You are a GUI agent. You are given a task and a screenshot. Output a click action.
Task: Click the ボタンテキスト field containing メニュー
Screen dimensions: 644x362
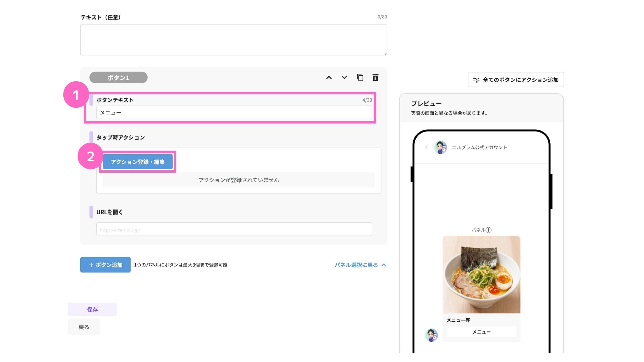click(234, 112)
